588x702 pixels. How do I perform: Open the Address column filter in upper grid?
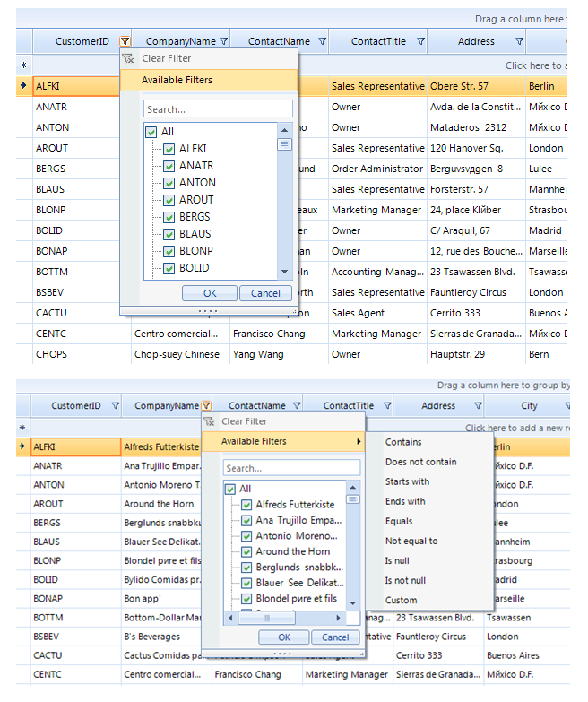519,41
